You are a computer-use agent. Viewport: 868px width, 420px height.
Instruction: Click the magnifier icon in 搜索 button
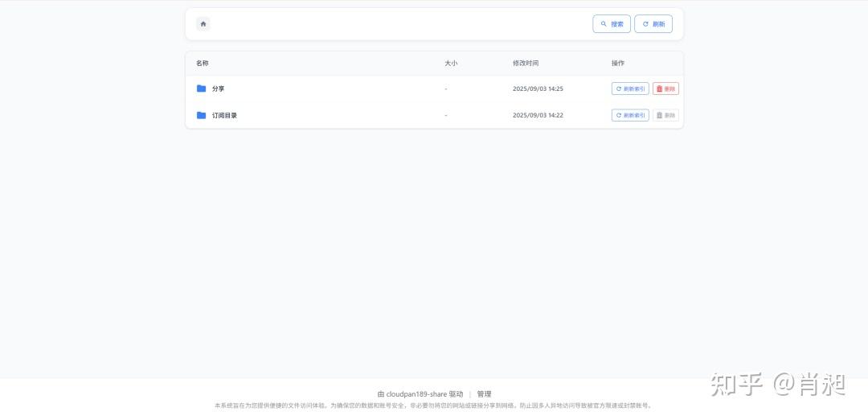604,24
